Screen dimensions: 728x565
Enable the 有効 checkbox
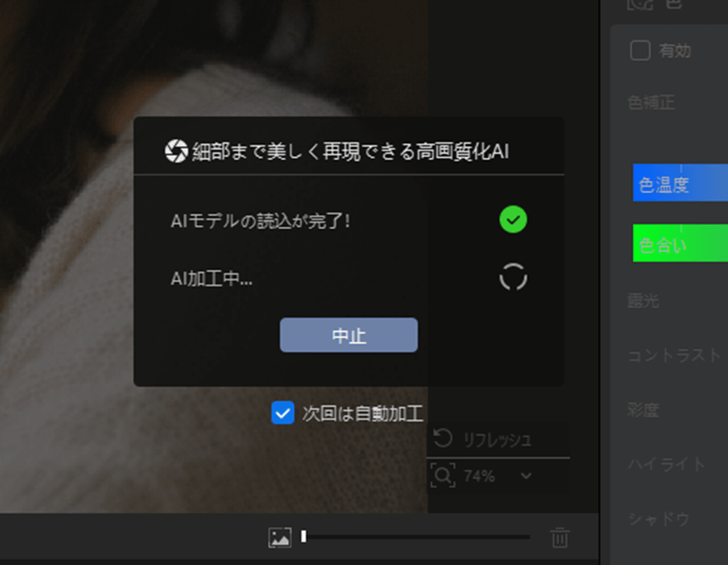coord(641,51)
